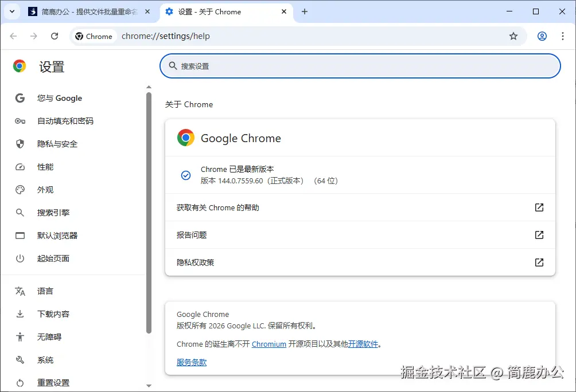Click the translate icon beside 语言
This screenshot has width=576, height=392.
(20, 291)
